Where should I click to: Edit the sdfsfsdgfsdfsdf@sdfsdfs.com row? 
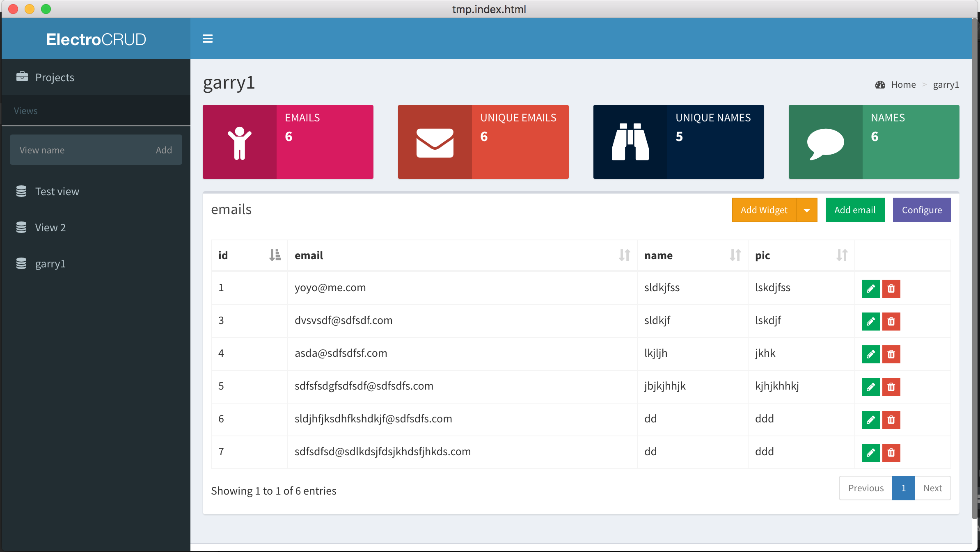click(870, 387)
